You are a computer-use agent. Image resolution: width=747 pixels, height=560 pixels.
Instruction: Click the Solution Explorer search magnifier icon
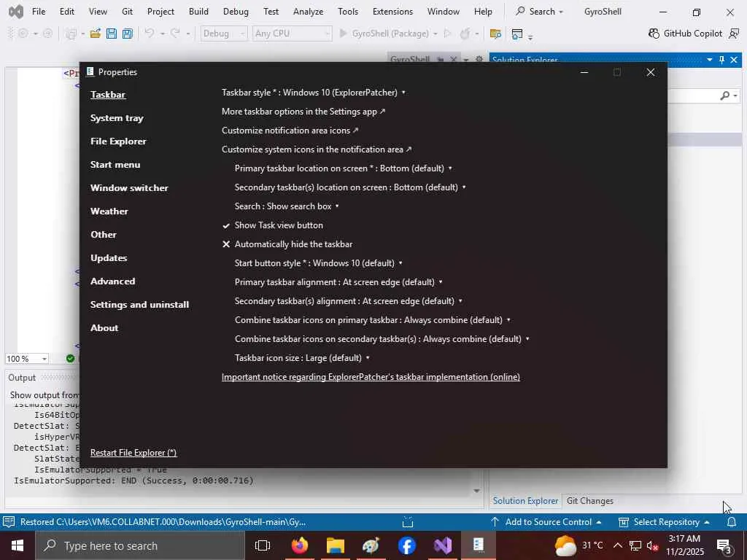724,96
